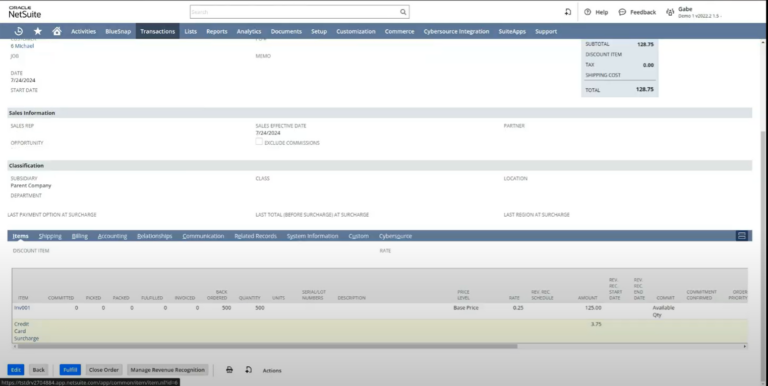Select the Items subtab
Screen dimensions: 768x386
(21, 236)
